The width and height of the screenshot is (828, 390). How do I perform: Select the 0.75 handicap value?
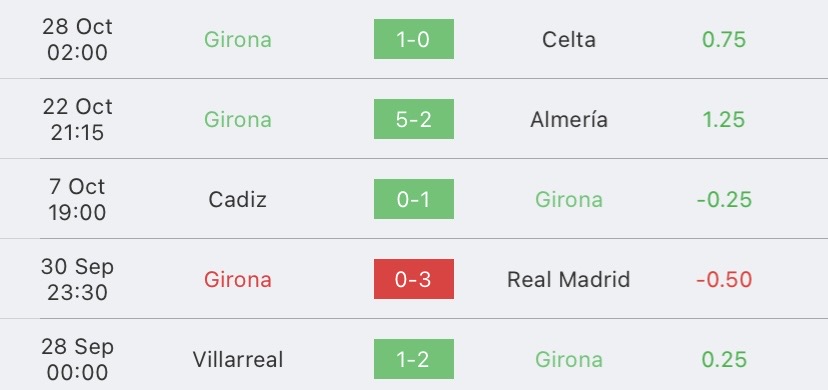[x=724, y=40]
